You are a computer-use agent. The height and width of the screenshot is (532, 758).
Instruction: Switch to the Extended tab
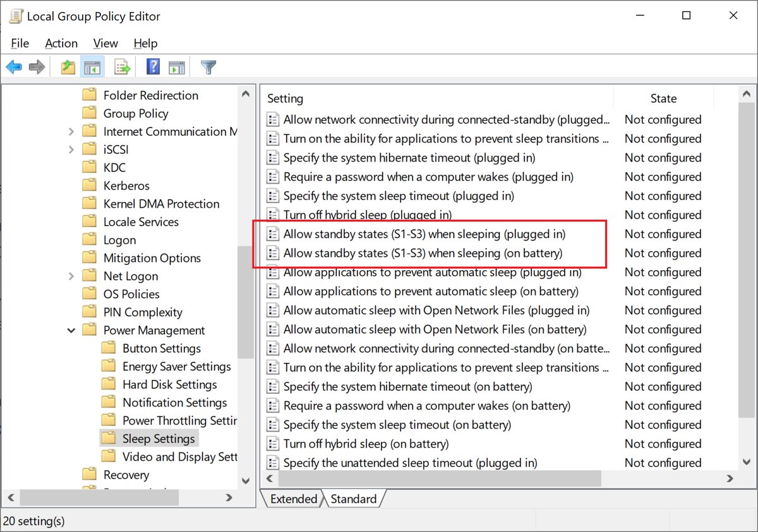tap(294, 499)
